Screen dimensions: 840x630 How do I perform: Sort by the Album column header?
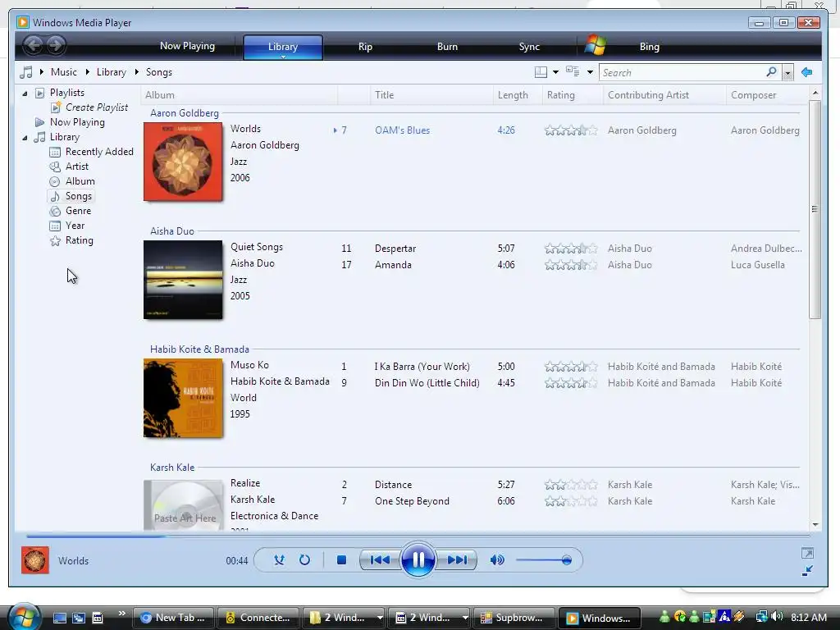239,95
